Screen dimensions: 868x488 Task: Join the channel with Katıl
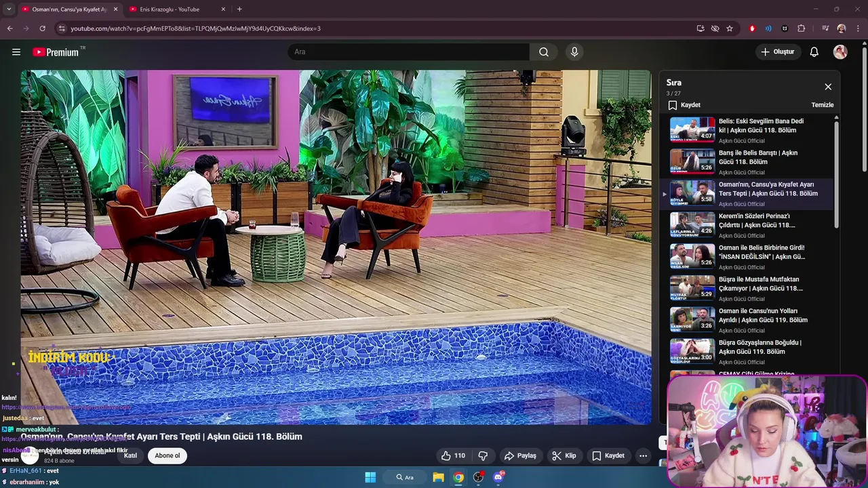130,455
